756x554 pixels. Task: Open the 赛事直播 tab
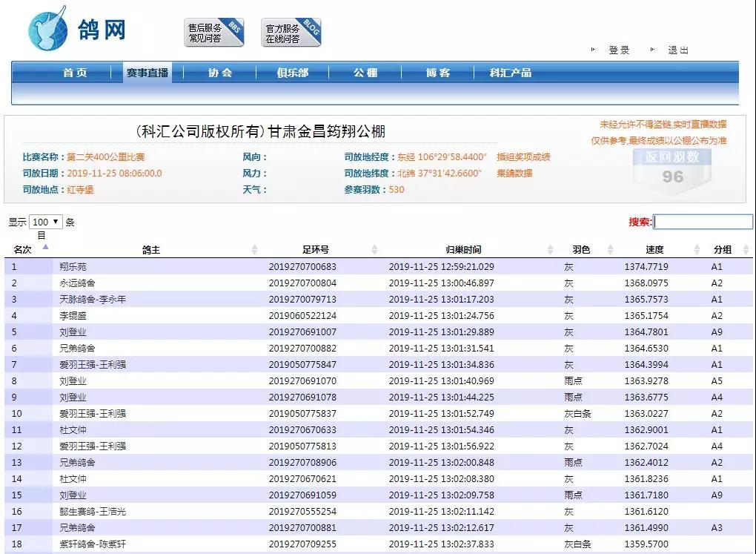147,73
